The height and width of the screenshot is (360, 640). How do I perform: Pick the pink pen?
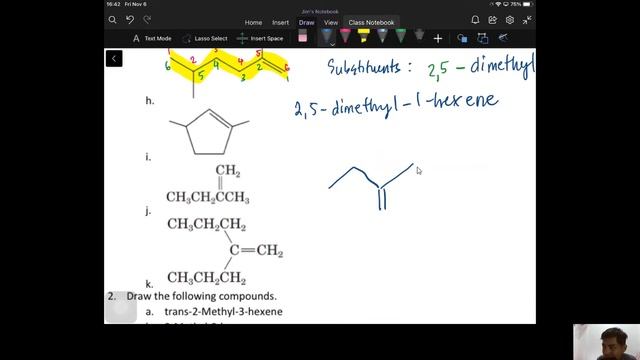coord(345,36)
